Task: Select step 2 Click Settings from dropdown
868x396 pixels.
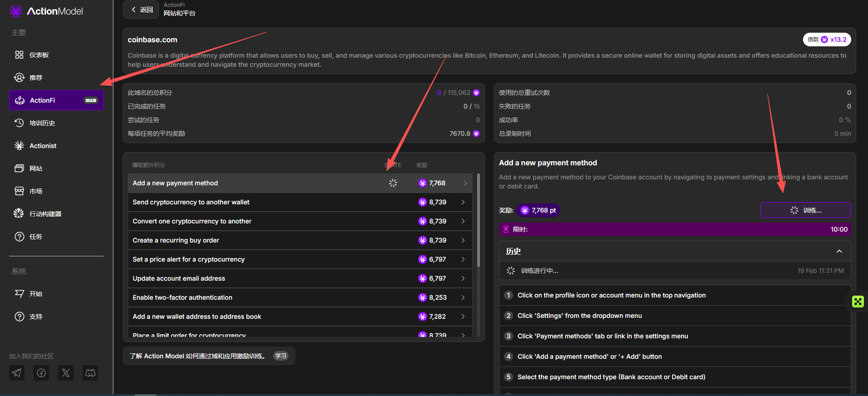Action: coord(579,316)
